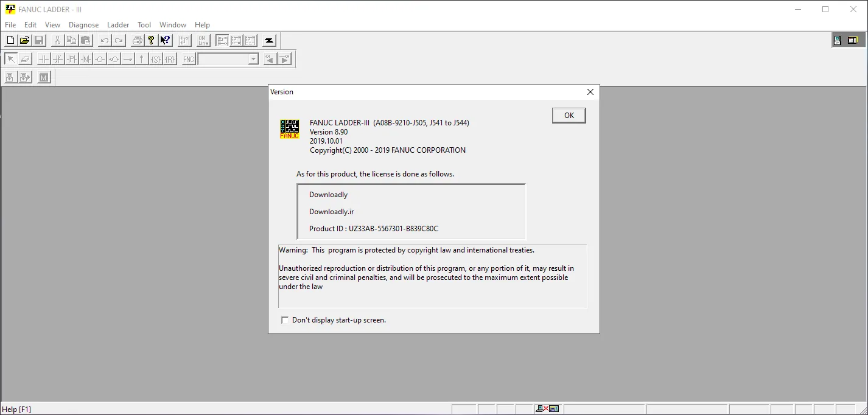
Task: Insert a normally closed contact
Action: [58, 59]
